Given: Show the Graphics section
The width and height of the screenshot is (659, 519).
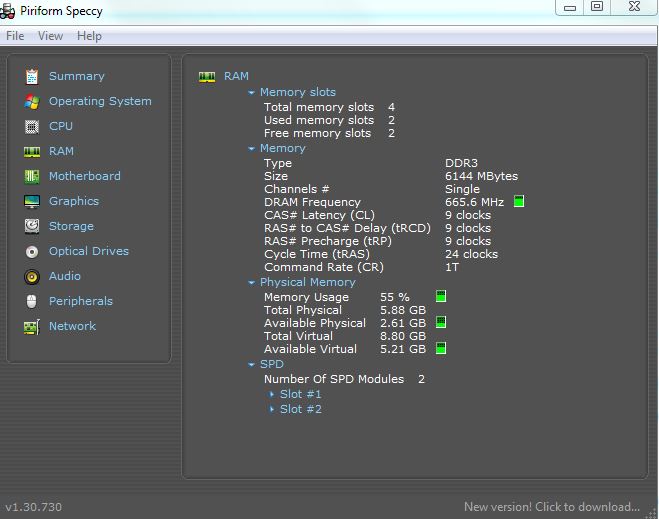Looking at the screenshot, I should pos(74,201).
